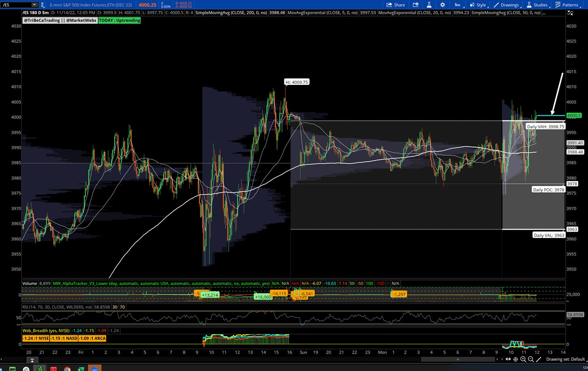Image resolution: width=588 pixels, height=371 pixels.
Task: Click the Share button in the toolbar
Action: tap(396, 5)
